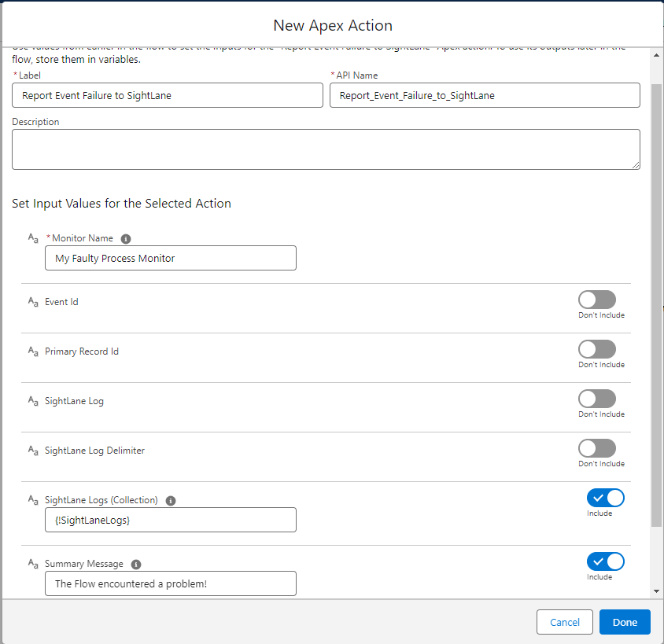
Task: Click the text type icon beside Event Id
Action: 33,302
